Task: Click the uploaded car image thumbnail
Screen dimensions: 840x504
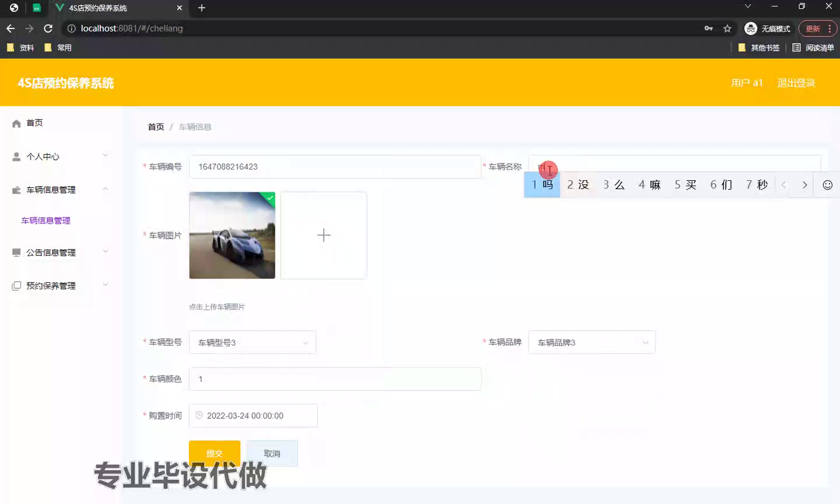Action: (x=232, y=235)
